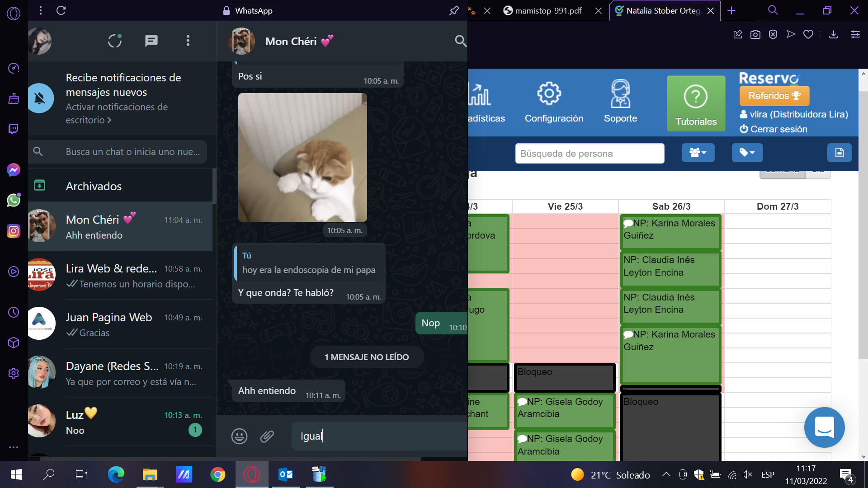The width and height of the screenshot is (868, 488).
Task: Pin the WhatsApp sidebar panel
Action: [454, 10]
